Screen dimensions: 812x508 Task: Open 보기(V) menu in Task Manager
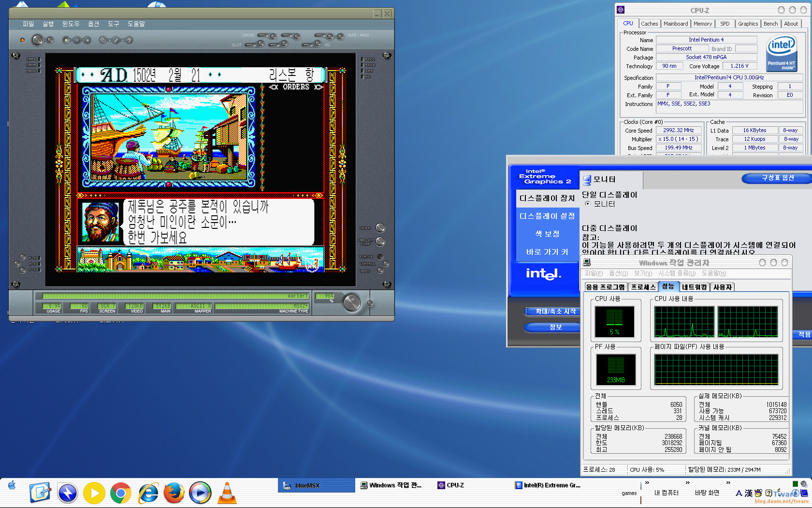[643, 273]
